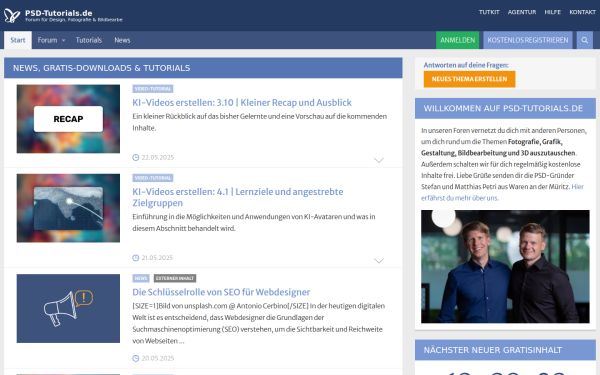The width and height of the screenshot is (600, 375).
Task: Click the NEWS tag on SEO article
Action: point(141,278)
